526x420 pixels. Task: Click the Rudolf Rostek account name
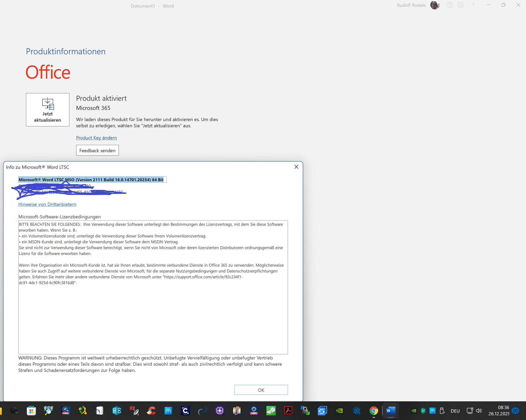[x=412, y=5]
